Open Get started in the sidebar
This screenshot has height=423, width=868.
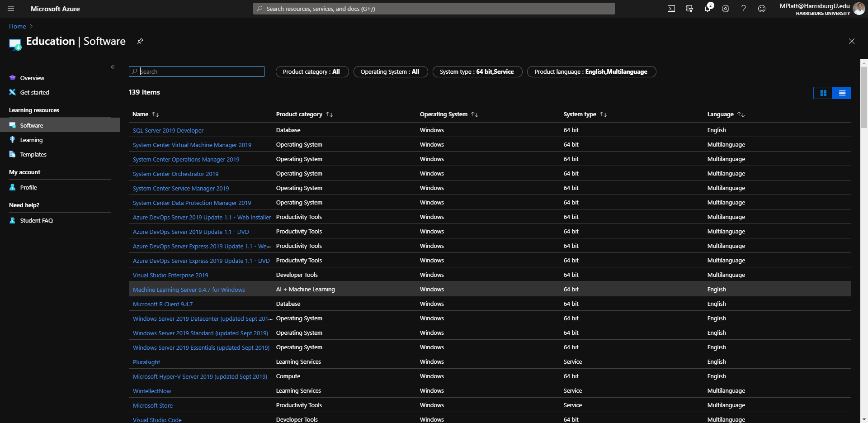[x=34, y=92]
